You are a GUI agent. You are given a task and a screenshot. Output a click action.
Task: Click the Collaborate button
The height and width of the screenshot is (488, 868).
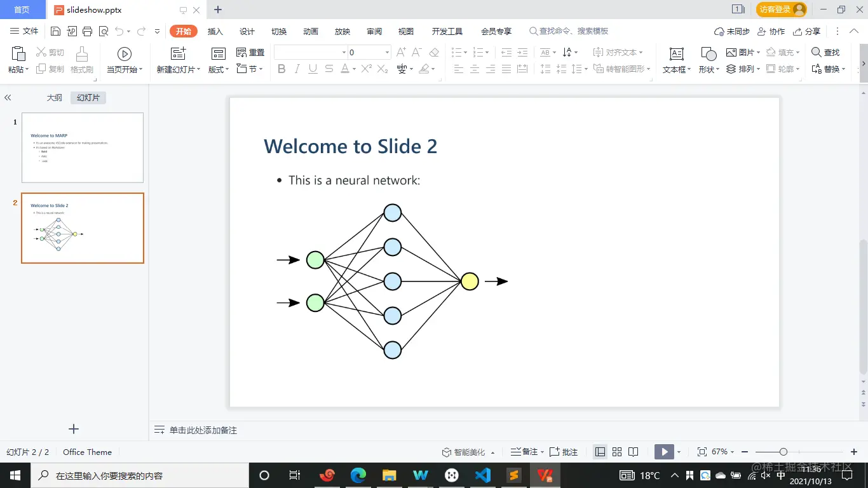(771, 31)
